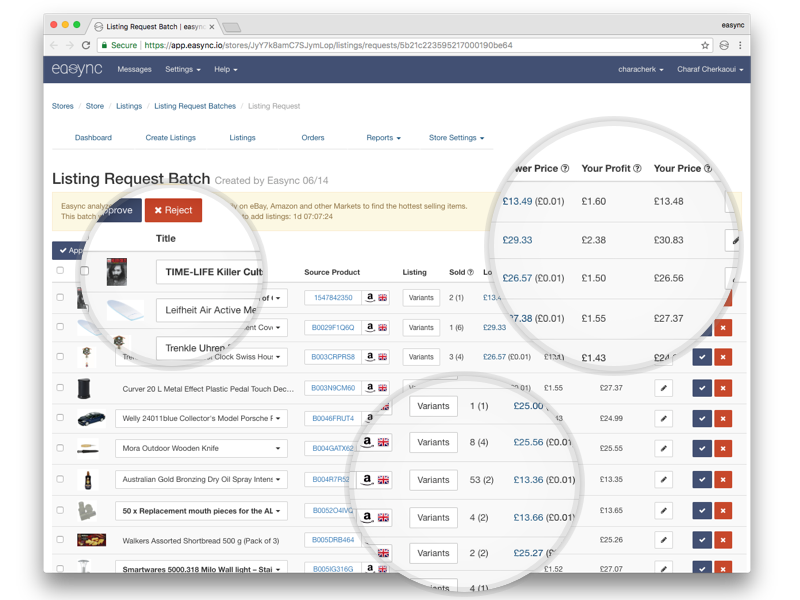800x600 pixels.
Task: Open the Charaf Cherkaoui user menu
Action: [710, 69]
